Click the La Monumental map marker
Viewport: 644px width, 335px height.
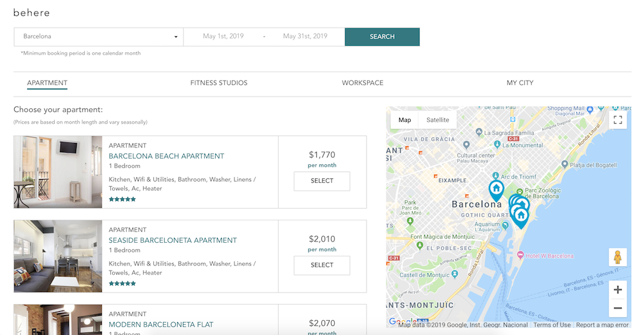[x=497, y=144]
